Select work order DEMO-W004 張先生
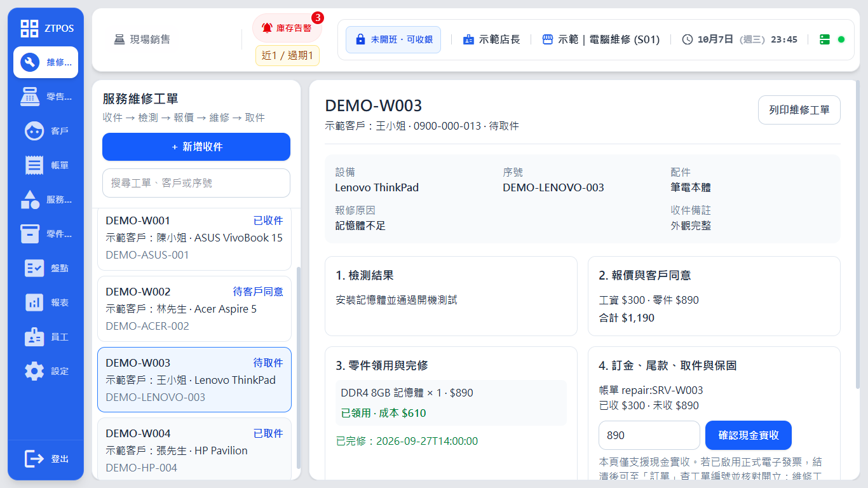 coord(194,450)
